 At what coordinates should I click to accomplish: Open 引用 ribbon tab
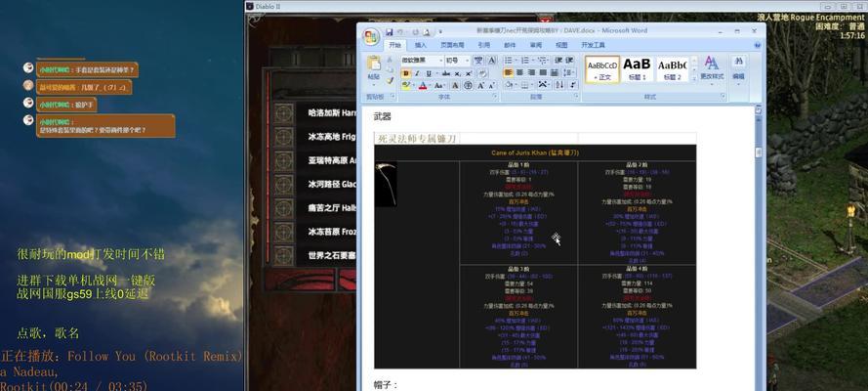[484, 45]
